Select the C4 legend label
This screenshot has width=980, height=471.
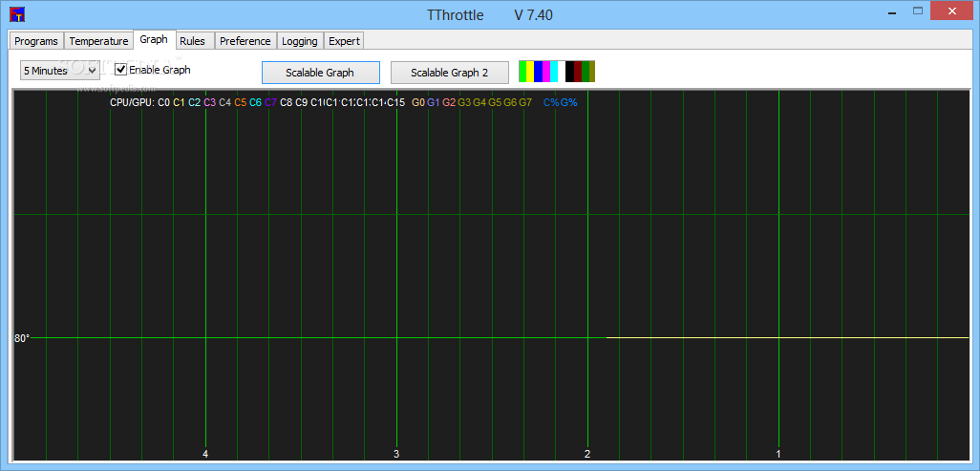[x=225, y=102]
